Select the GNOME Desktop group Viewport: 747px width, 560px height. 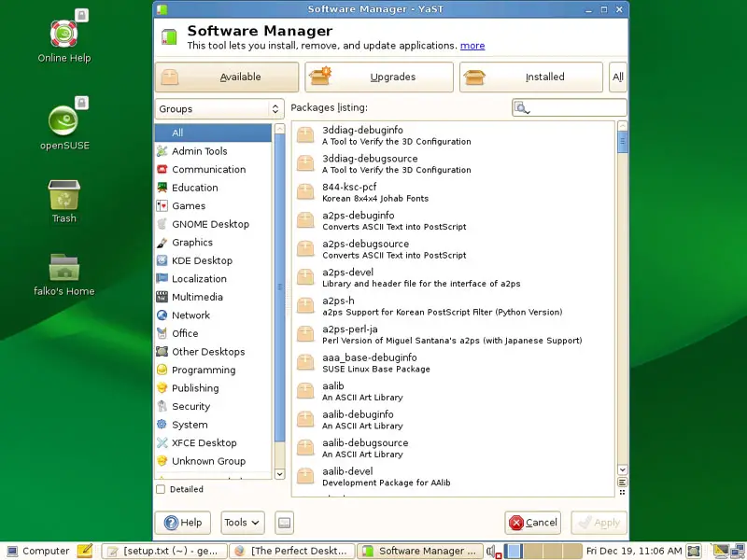[213, 224]
